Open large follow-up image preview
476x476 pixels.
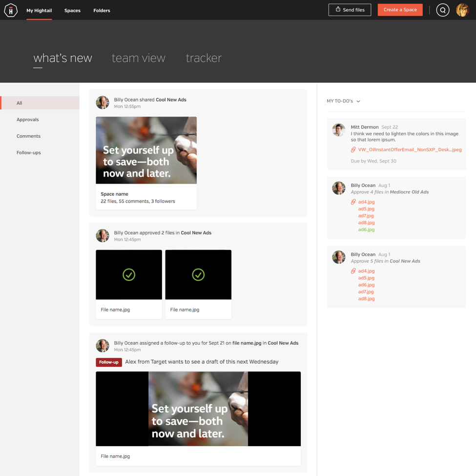(198, 409)
